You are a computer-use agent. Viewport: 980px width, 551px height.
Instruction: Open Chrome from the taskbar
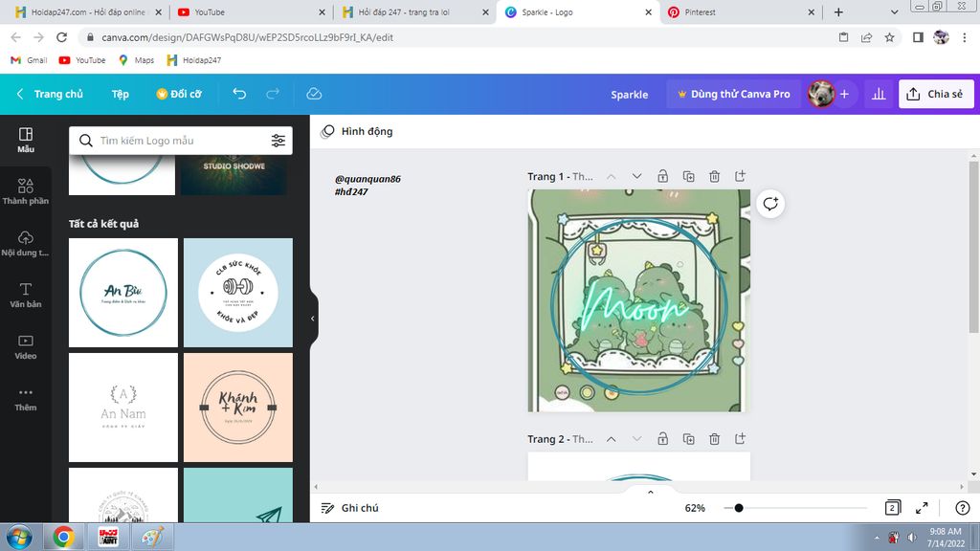click(x=64, y=538)
